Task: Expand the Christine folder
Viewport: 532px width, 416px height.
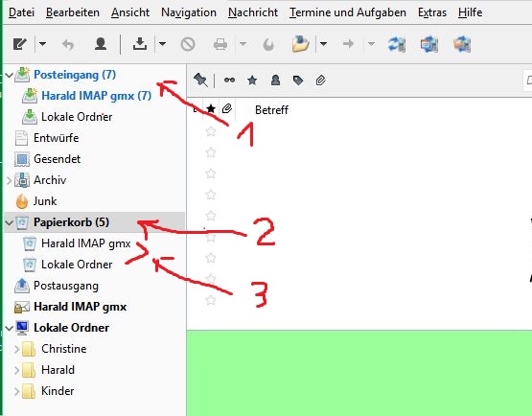Action: [16, 349]
